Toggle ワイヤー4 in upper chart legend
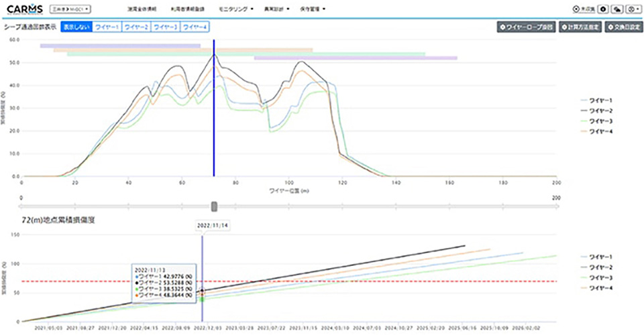The image size is (644, 335). (x=596, y=131)
